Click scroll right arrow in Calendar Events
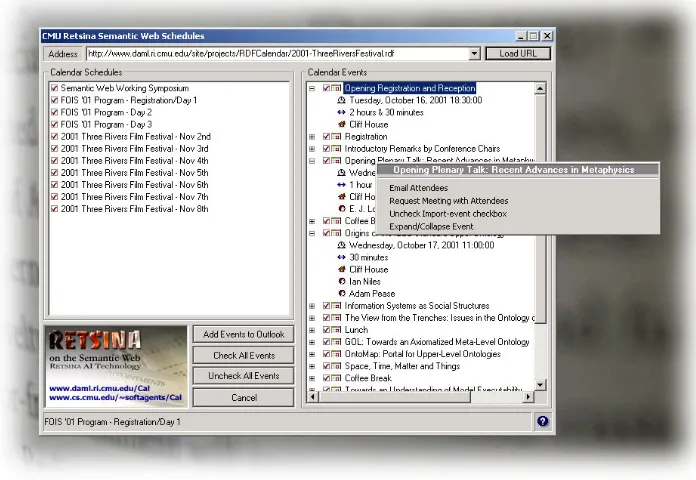Image resolution: width=696 pixels, height=480 pixels. pos(528,397)
